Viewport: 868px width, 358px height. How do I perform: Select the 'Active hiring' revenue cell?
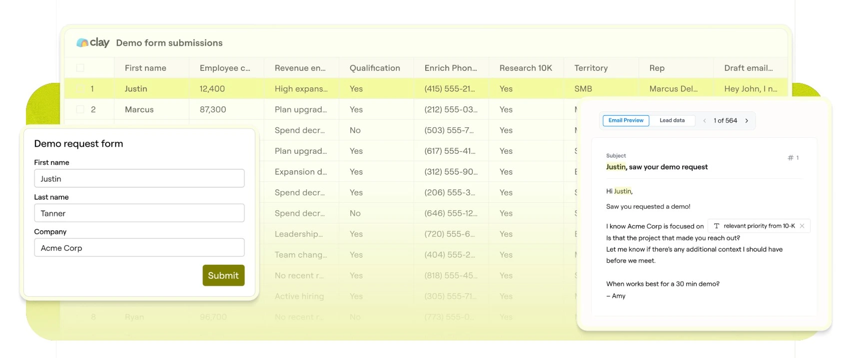301,296
